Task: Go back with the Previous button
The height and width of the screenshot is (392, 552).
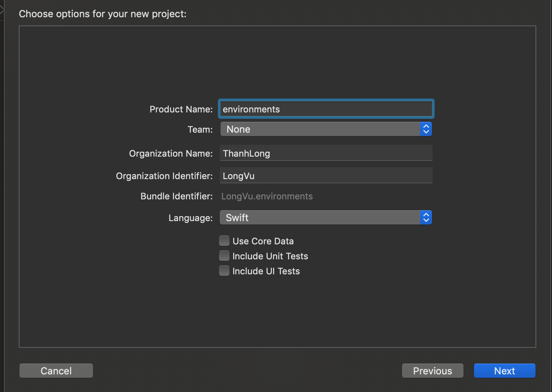Action: click(432, 371)
